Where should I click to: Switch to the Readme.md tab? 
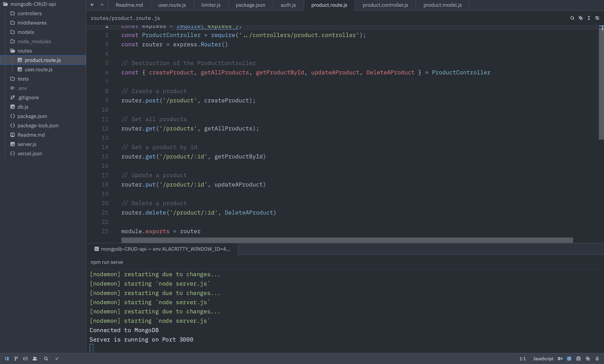click(x=129, y=5)
